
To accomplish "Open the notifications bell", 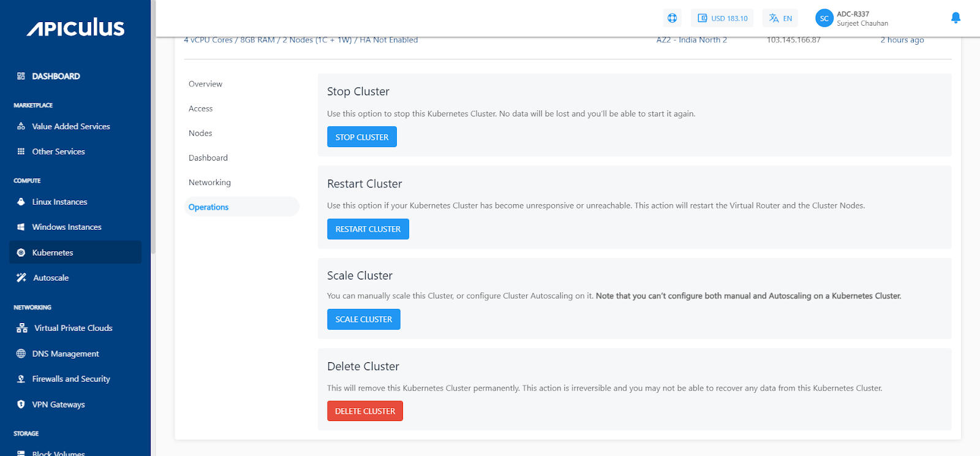I will click(956, 18).
